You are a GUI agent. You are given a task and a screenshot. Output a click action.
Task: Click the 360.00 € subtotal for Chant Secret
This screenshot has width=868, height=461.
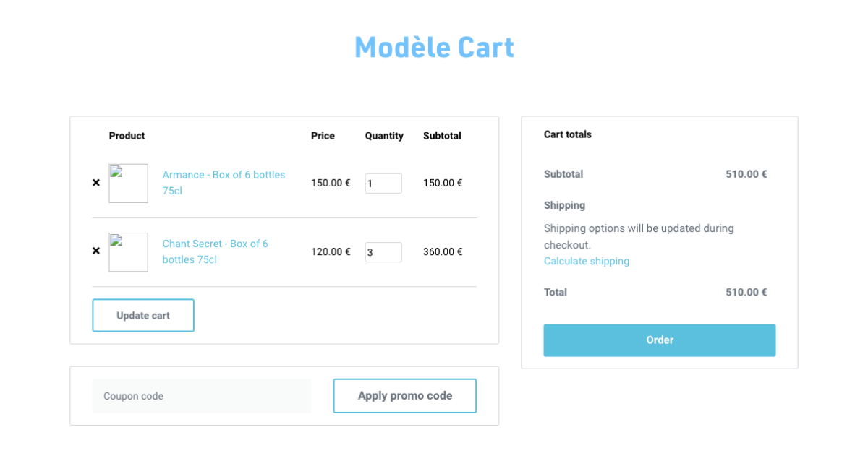443,251
